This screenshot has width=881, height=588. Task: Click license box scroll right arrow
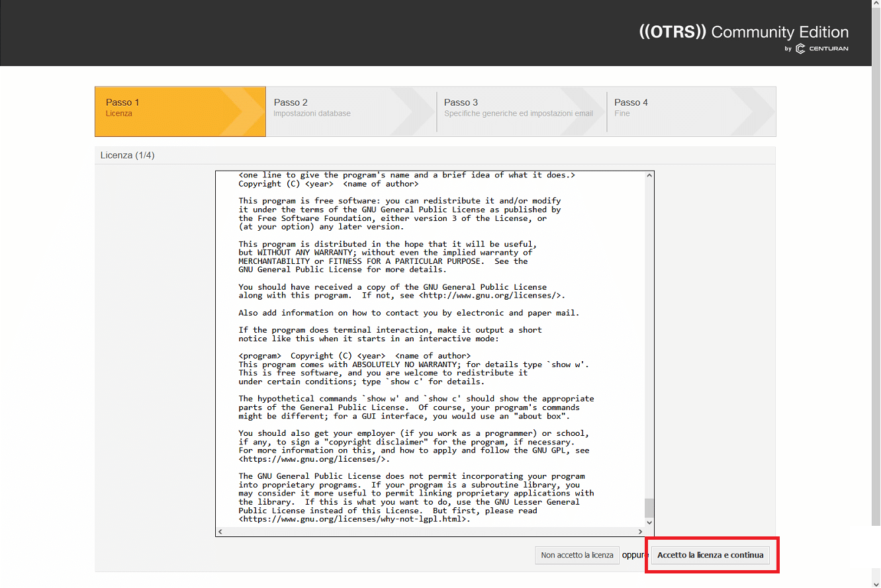pos(640,532)
